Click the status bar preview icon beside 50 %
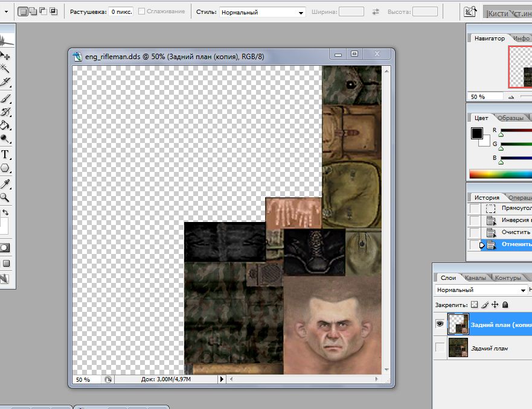The image size is (532, 409). click(x=108, y=379)
